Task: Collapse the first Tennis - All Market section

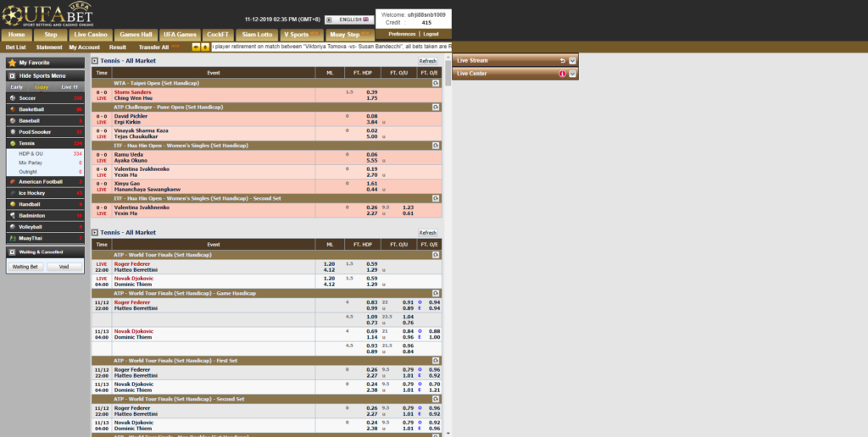Action: click(x=95, y=61)
